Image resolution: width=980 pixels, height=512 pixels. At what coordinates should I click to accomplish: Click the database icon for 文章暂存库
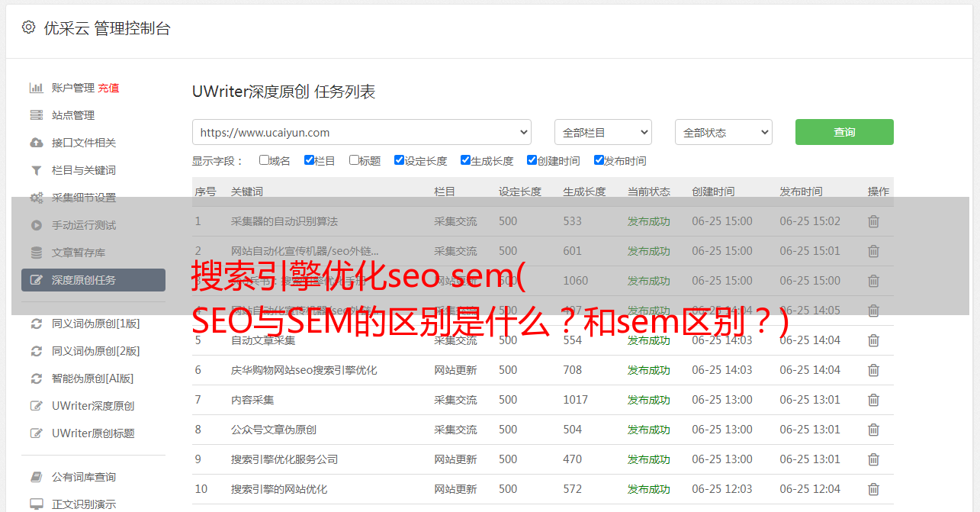(36, 253)
